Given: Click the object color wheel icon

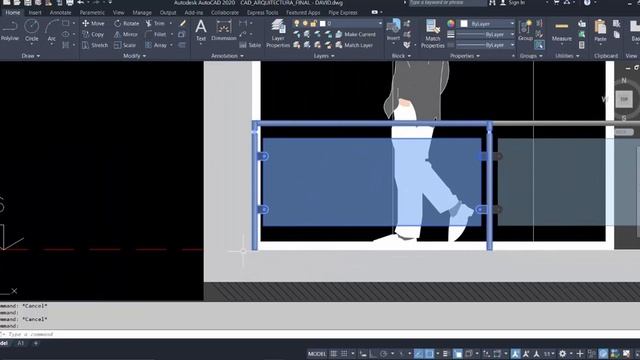Looking at the screenshot, I should point(451,24).
